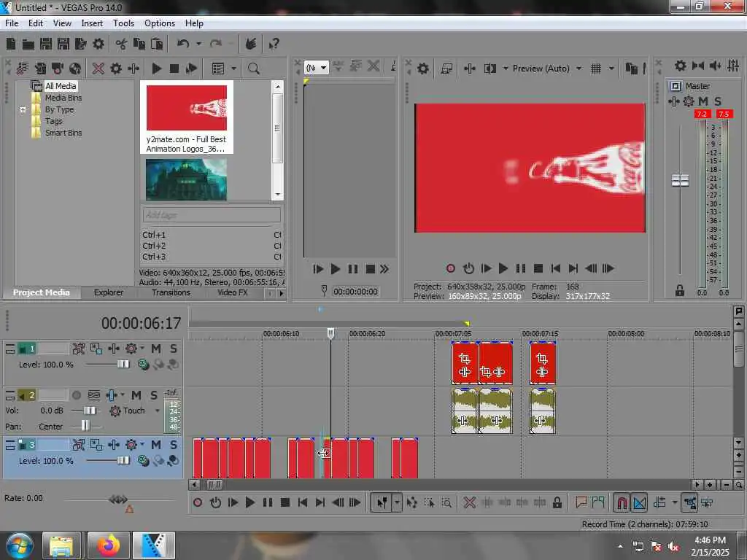Image resolution: width=747 pixels, height=560 pixels.
Task: Mute video track 1
Action: tap(156, 349)
